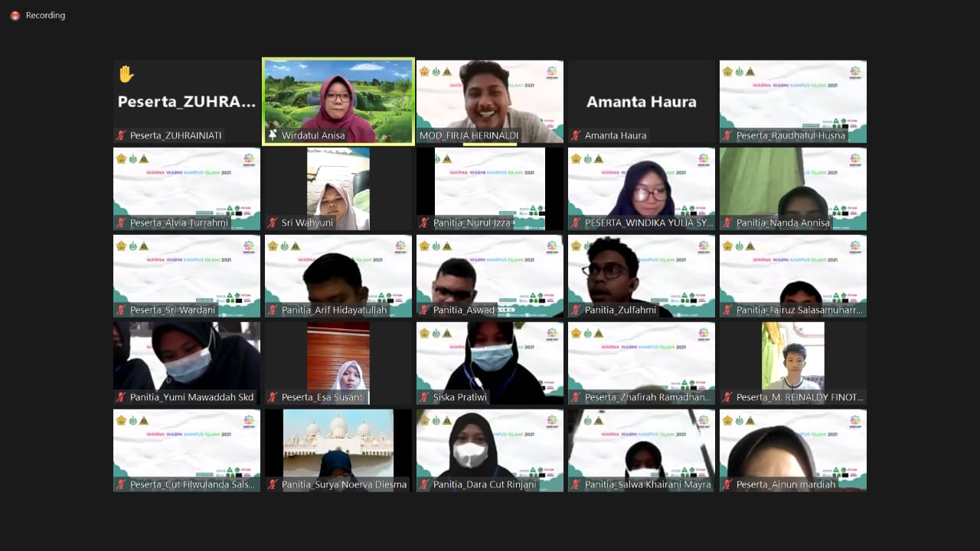980x551 pixels.
Task: Open Peserta_M. REINALDY's video tile
Action: tap(792, 356)
